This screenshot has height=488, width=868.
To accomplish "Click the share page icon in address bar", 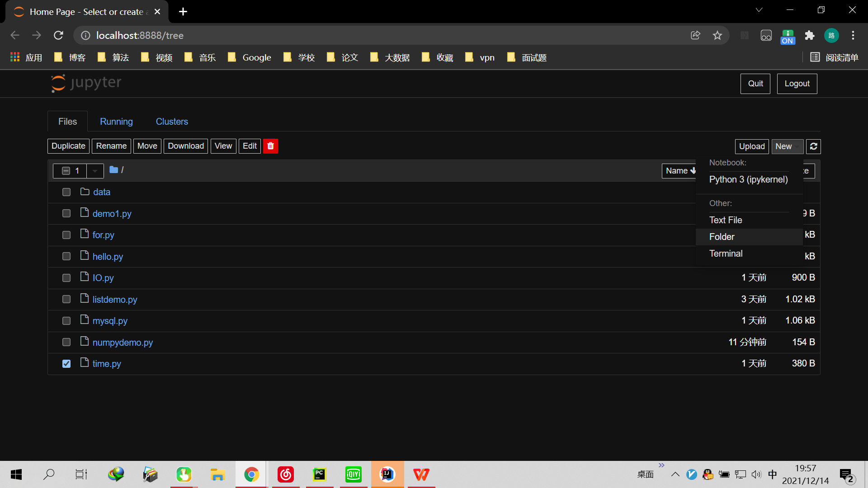I will tap(695, 35).
